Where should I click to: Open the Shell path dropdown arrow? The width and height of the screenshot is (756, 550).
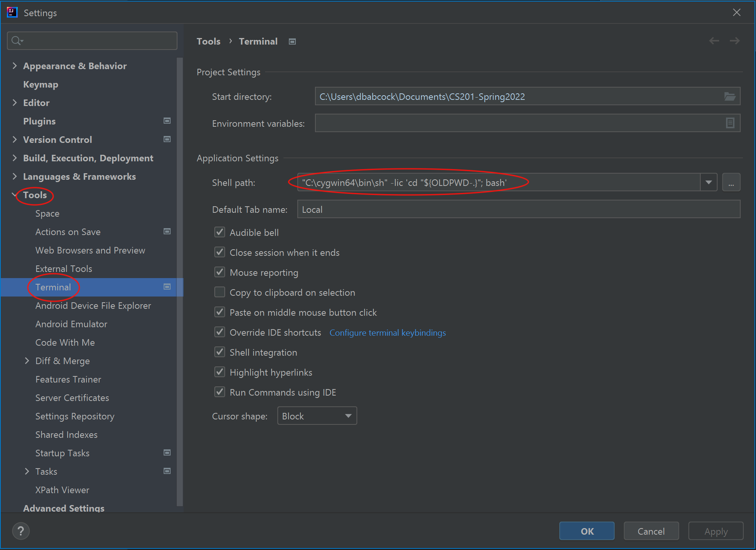(708, 182)
